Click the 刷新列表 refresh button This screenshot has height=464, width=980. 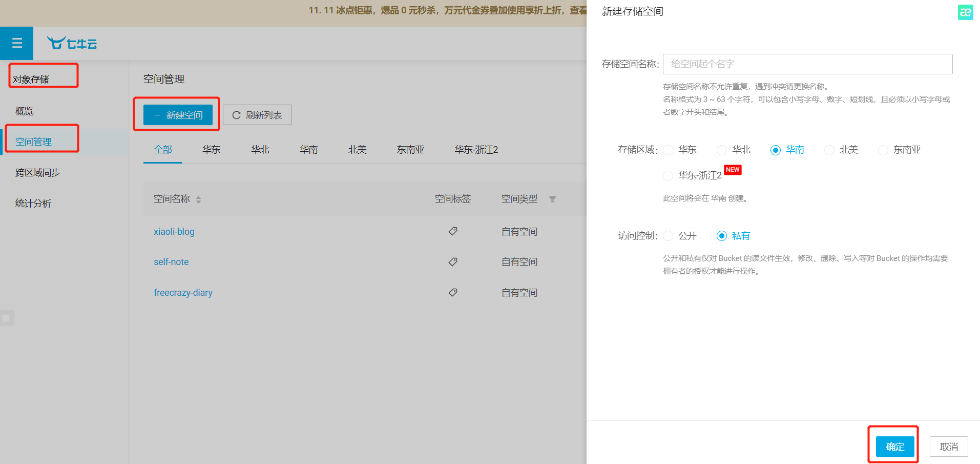[257, 115]
